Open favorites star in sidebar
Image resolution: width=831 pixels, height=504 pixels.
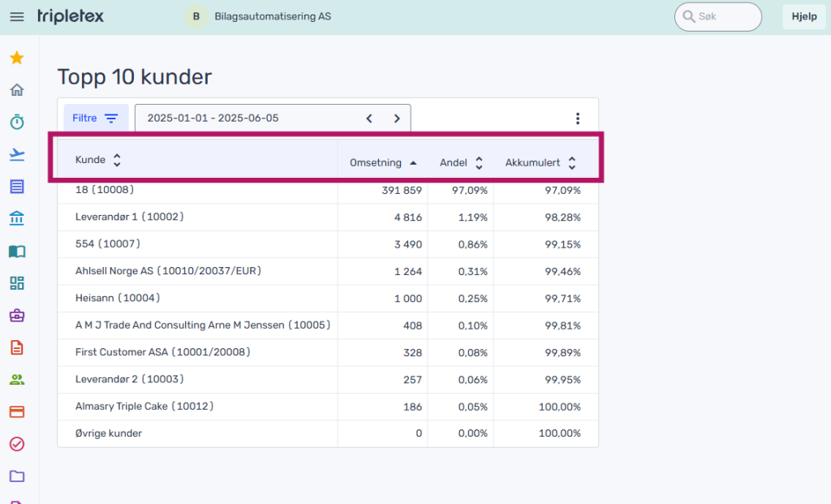tap(17, 58)
